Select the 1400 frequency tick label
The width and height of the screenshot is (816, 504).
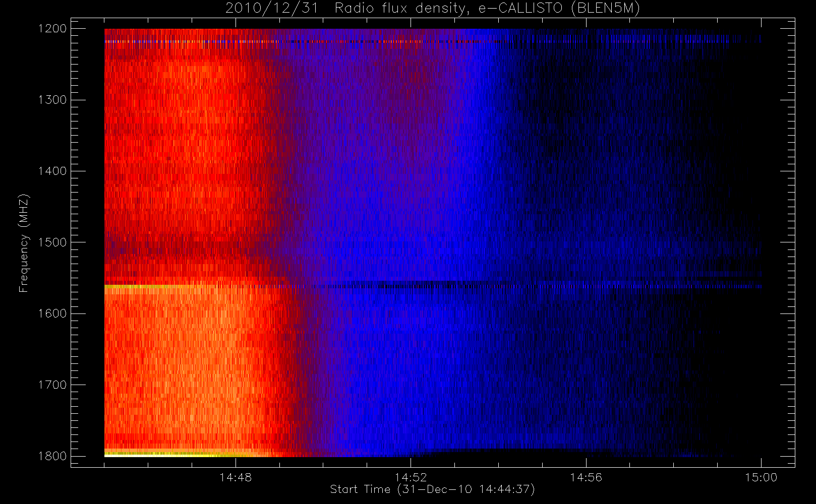pos(53,171)
